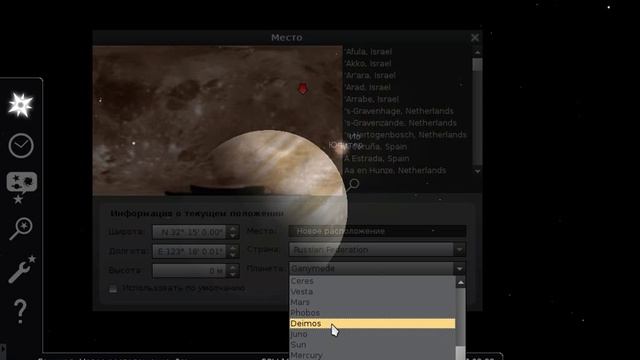Open the Help question mark icon

point(20,311)
